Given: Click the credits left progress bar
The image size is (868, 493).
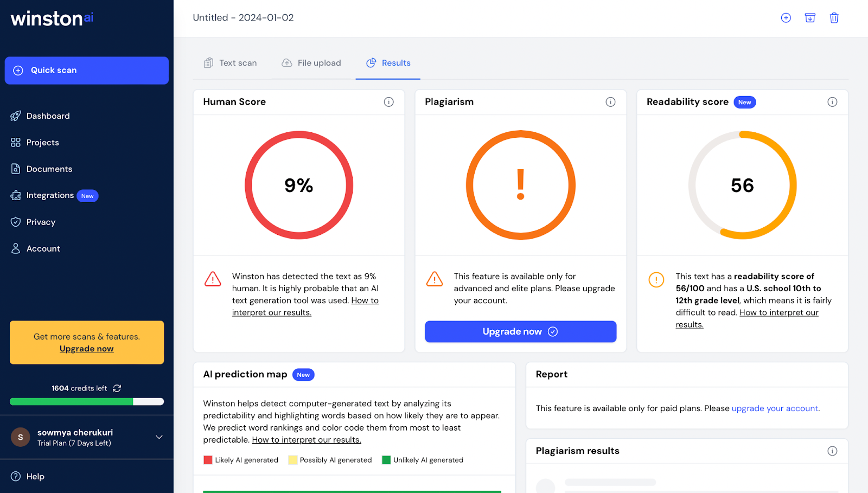Looking at the screenshot, I should [x=87, y=402].
